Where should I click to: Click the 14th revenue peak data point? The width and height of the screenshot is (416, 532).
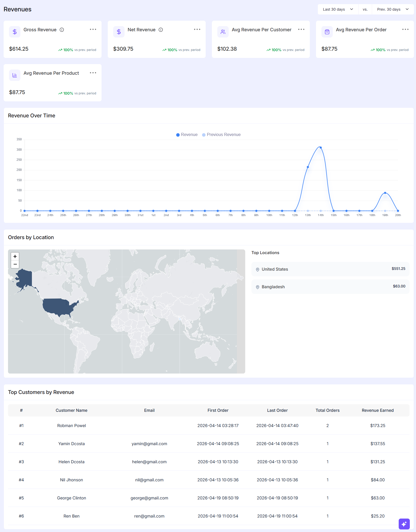click(x=321, y=148)
